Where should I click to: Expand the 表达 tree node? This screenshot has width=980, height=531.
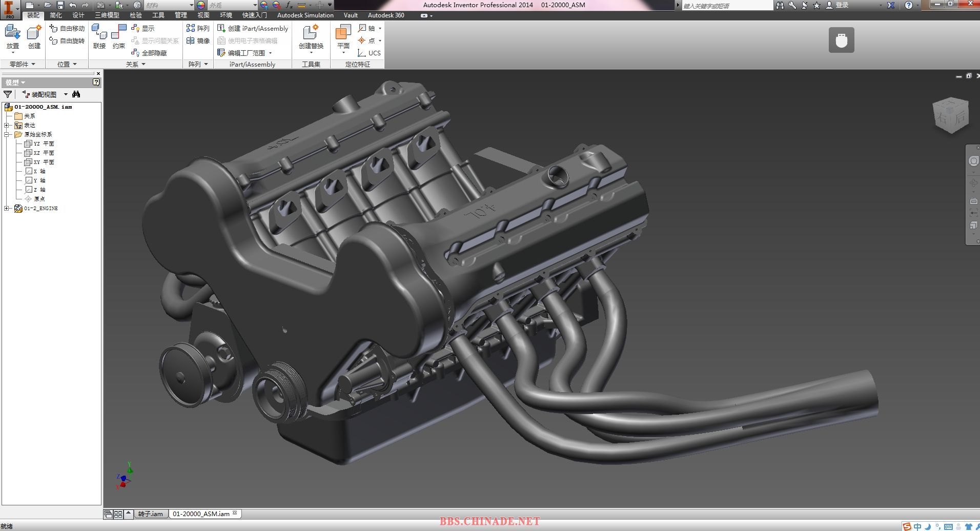(x=6, y=126)
